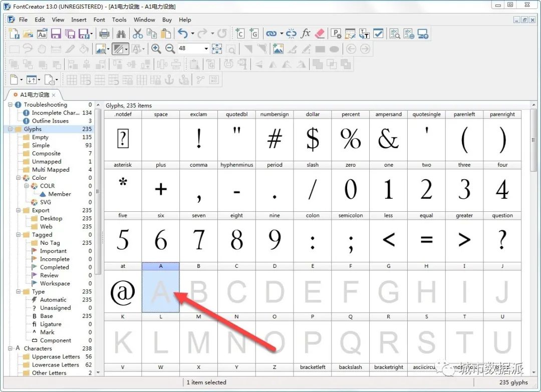541x392 pixels.
Task: Select the Incomplete Char... tree item
Action: (55, 113)
